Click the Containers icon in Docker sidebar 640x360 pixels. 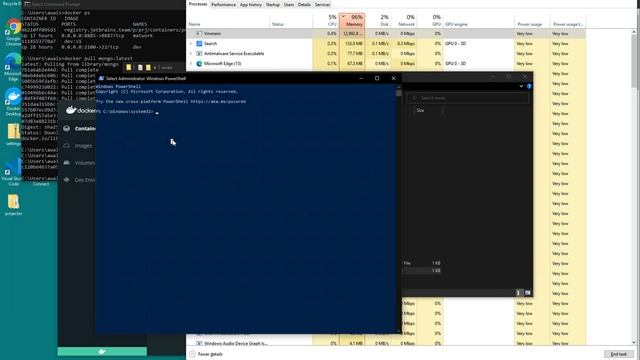pyautogui.click(x=67, y=129)
